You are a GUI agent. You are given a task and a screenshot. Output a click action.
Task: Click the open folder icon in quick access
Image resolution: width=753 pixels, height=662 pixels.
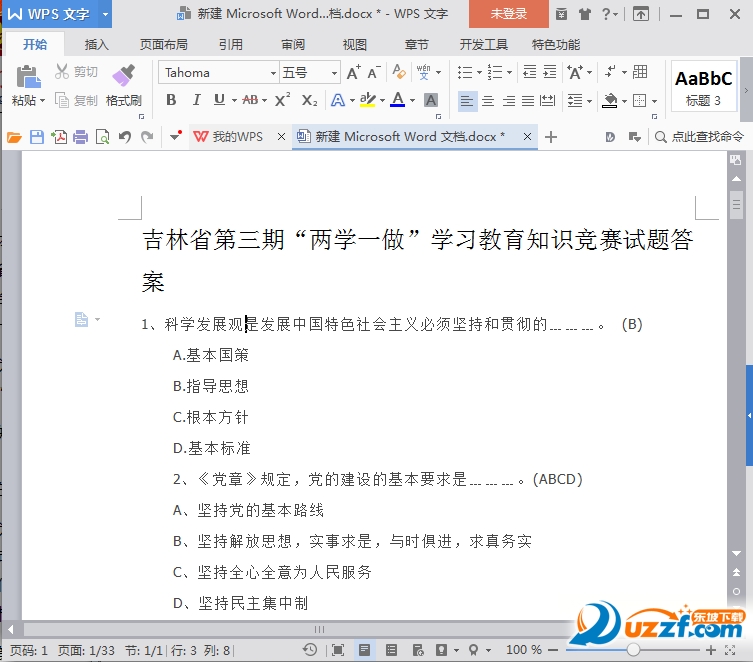pyautogui.click(x=14, y=138)
